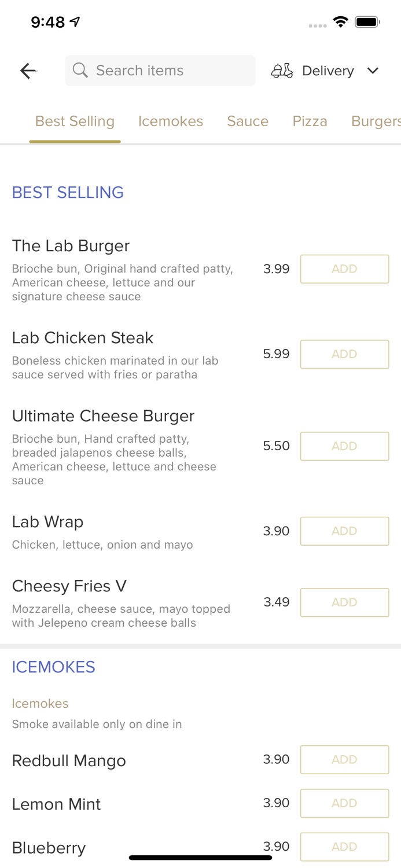Screen dimensions: 401x868
Task: Add the Lab Wrap item
Action: (x=344, y=531)
